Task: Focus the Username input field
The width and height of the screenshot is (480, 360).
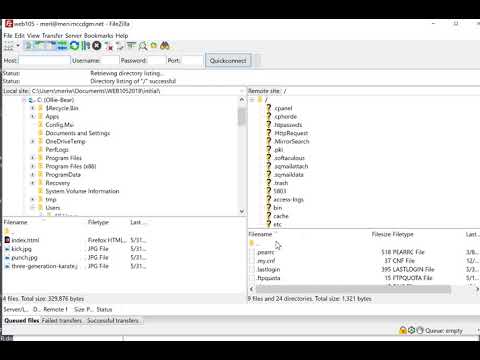Action: (x=110, y=61)
